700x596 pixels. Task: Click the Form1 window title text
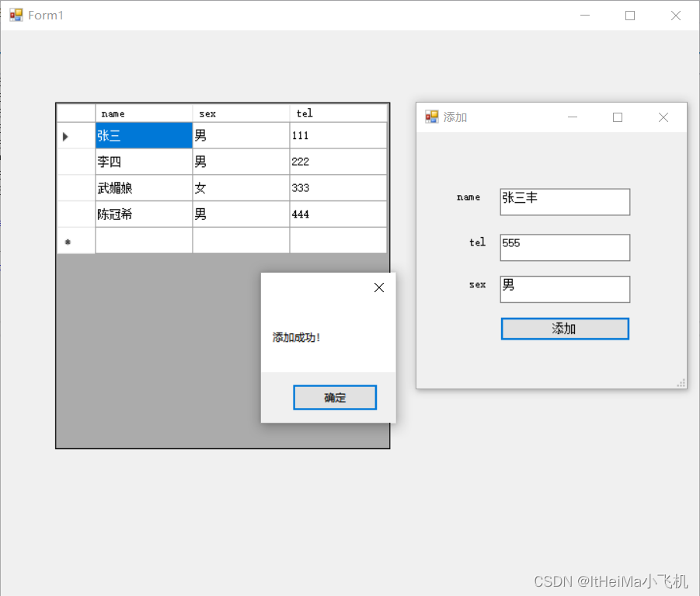[x=45, y=15]
